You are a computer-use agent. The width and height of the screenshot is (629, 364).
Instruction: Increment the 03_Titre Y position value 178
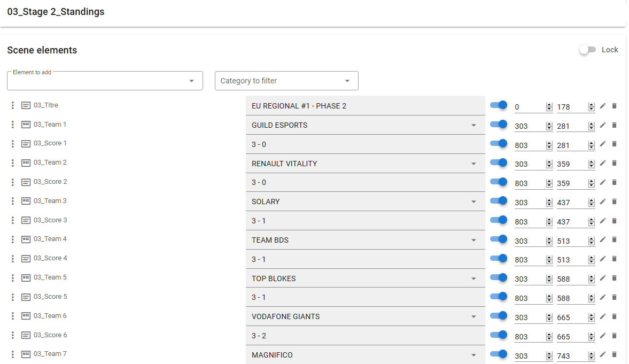coord(592,104)
